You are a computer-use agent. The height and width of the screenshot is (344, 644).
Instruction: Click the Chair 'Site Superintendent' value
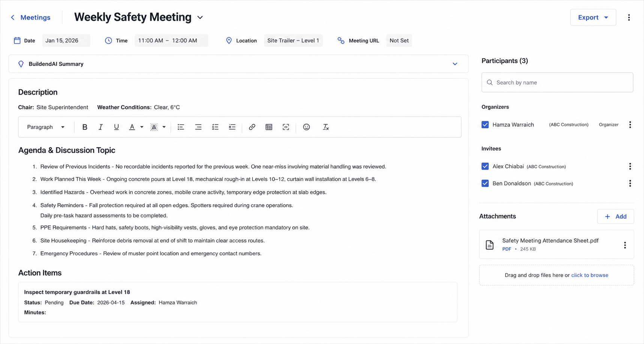[x=62, y=107]
